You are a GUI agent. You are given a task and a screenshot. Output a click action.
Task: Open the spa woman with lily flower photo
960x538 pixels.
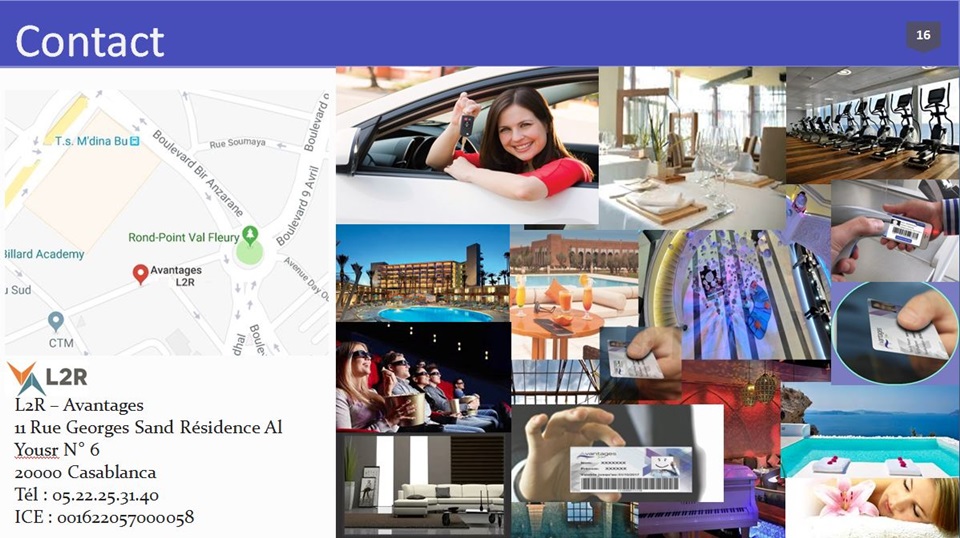[x=871, y=505]
